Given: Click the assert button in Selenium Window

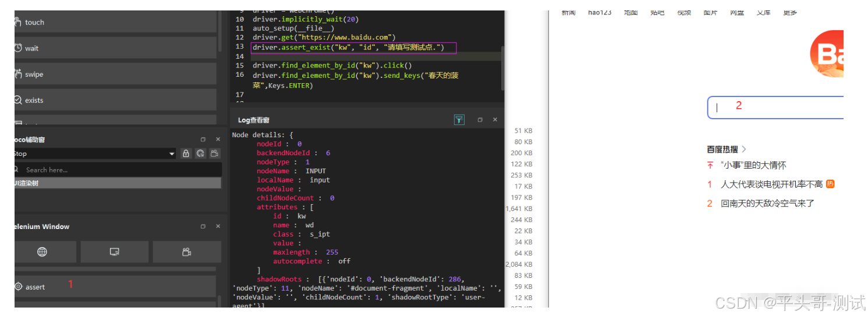Looking at the screenshot, I should coord(115,287).
